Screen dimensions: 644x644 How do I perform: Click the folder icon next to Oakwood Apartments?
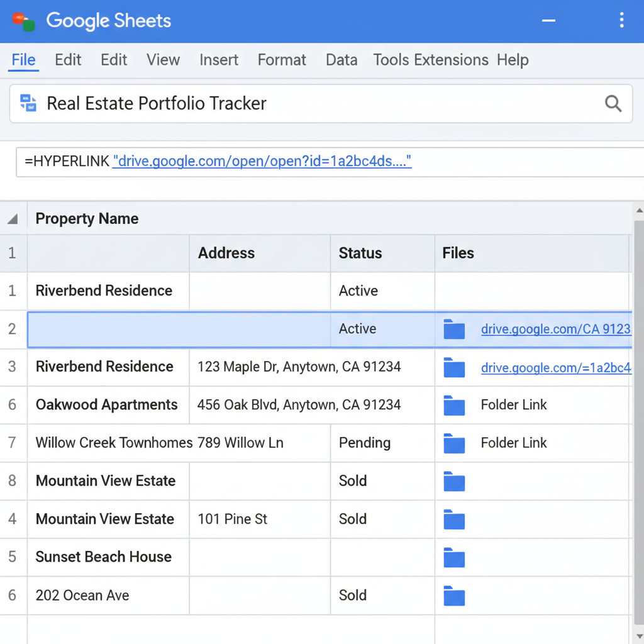[x=454, y=405]
